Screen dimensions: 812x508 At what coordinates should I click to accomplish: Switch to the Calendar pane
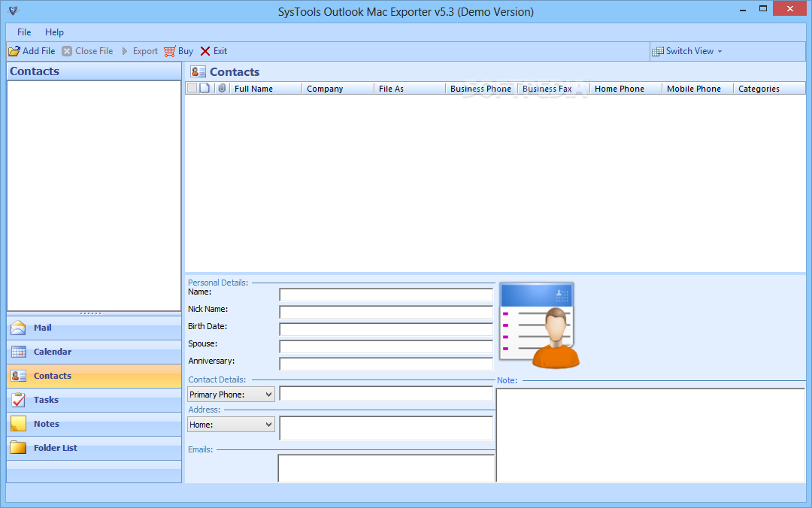(x=94, y=352)
